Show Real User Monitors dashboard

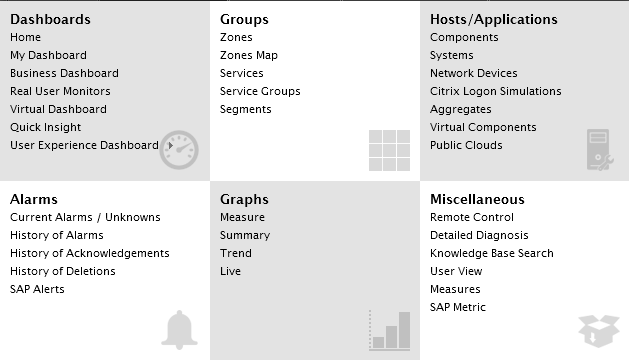pos(60,92)
